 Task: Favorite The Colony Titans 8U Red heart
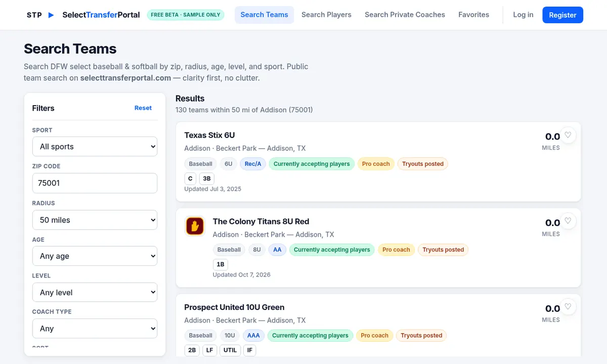568,221
